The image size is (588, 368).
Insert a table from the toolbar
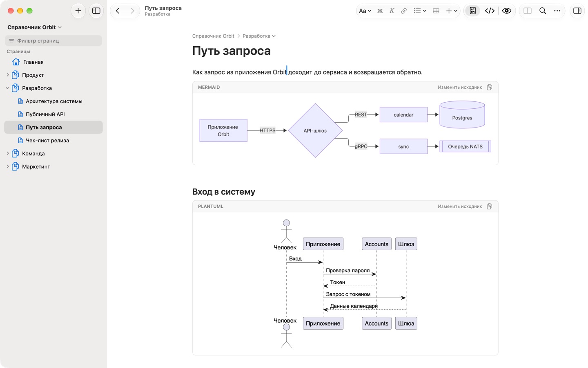pos(436,11)
